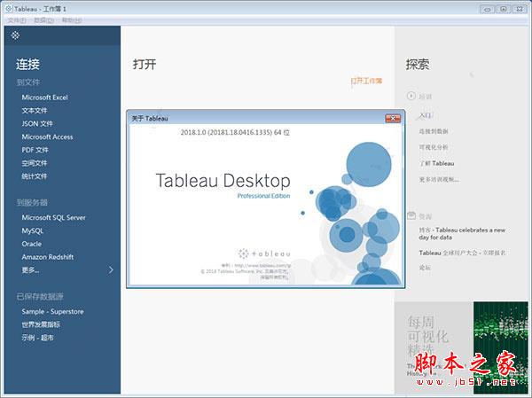532x398 pixels.
Task: Connect to a Microsoft Excel file
Action: (45, 98)
